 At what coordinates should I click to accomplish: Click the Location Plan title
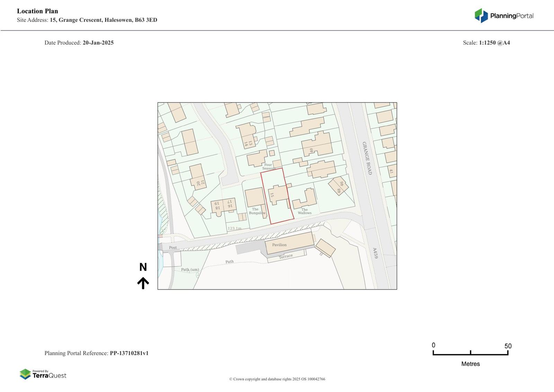coord(37,11)
